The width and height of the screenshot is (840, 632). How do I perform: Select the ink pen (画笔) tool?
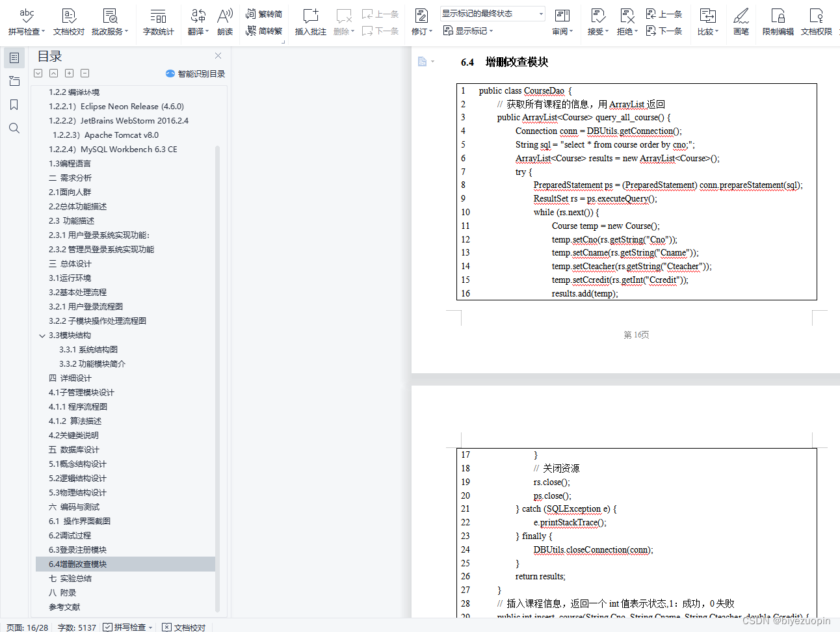[741, 21]
